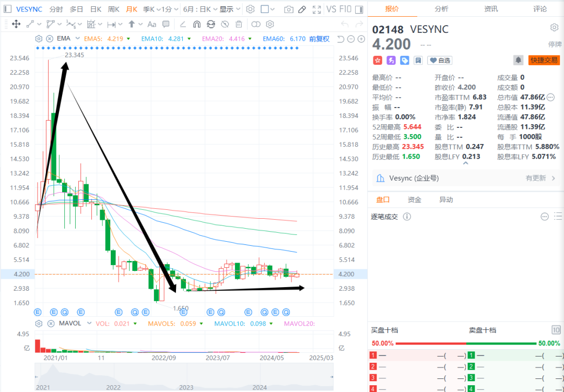Toggle 前复权 price adjustment
Viewport: 564px width, 392px height.
pyautogui.click(x=320, y=39)
